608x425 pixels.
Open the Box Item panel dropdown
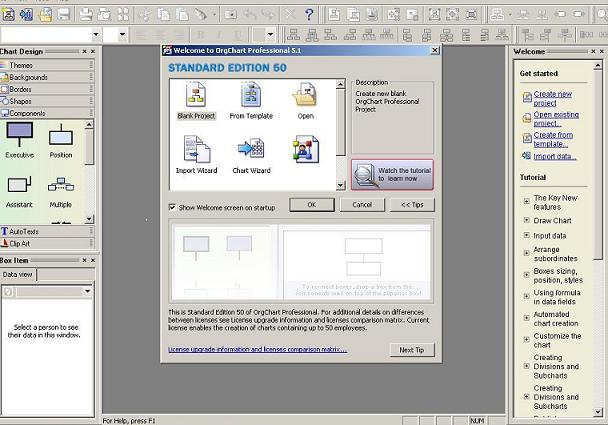coord(88,291)
